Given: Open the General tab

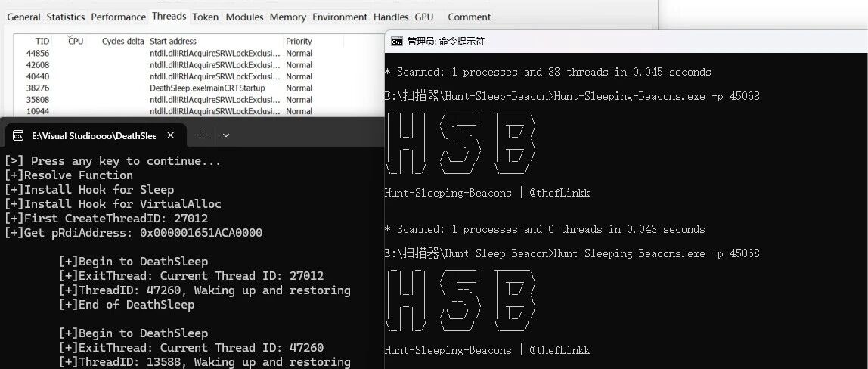Looking at the screenshot, I should tap(23, 17).
